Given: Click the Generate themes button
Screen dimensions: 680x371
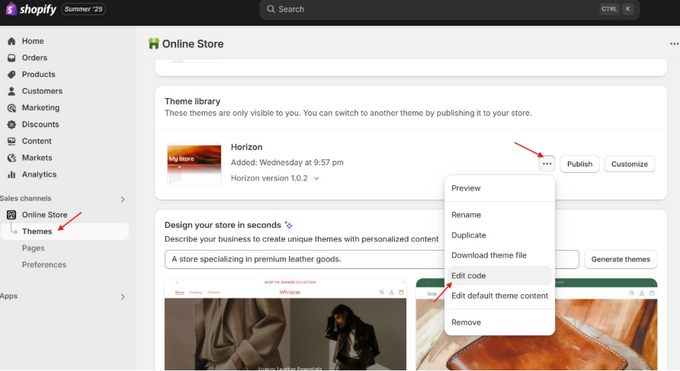Looking at the screenshot, I should [x=621, y=259].
